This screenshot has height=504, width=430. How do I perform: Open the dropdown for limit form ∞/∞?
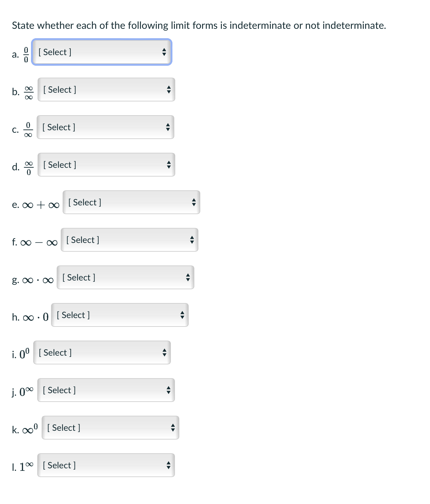pos(106,90)
